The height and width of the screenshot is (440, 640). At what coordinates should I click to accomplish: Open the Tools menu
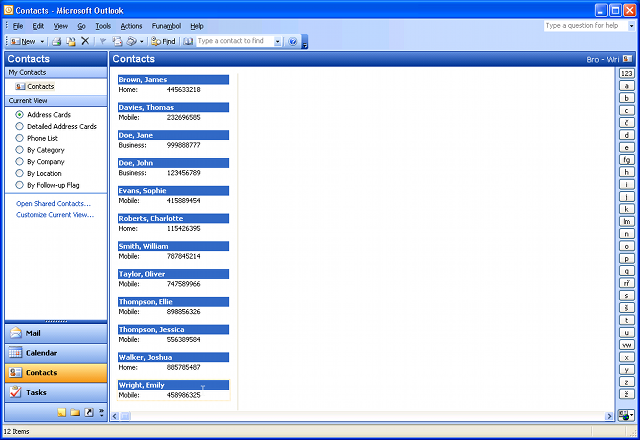point(103,26)
